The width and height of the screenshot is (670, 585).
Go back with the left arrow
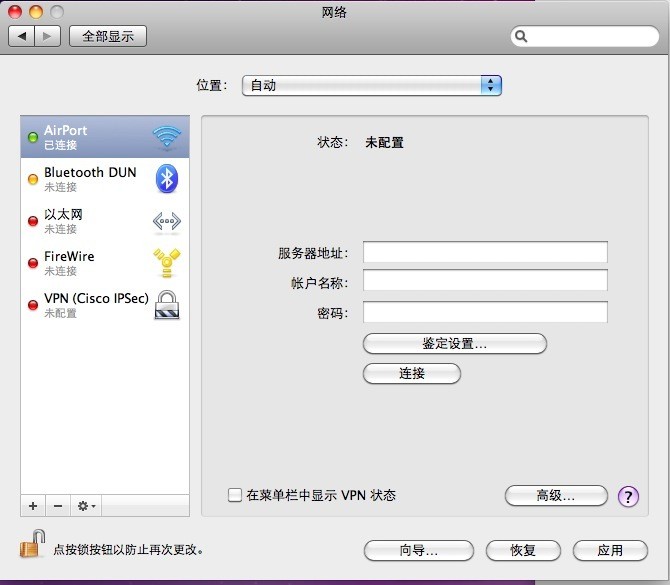[x=21, y=36]
